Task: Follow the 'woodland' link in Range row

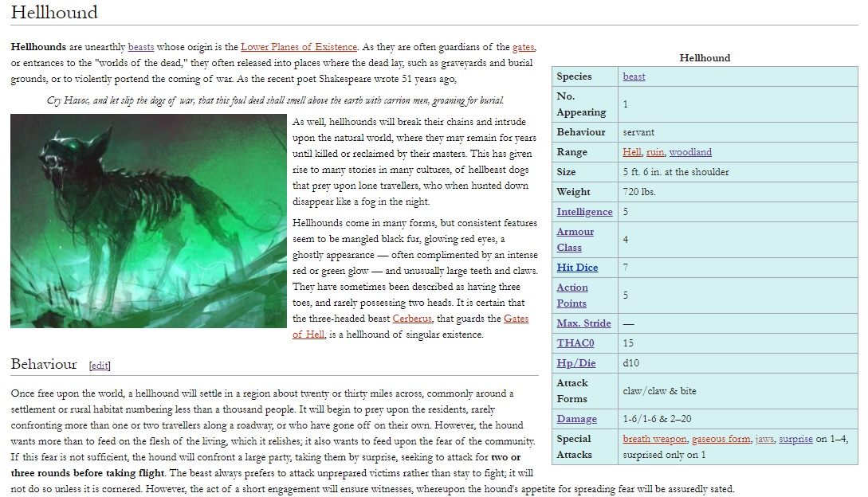Action: [690, 152]
